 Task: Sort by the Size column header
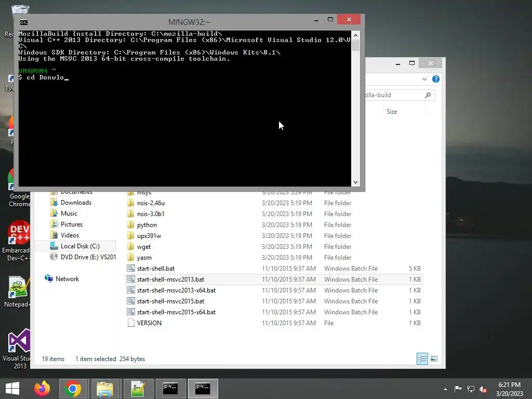pos(392,112)
